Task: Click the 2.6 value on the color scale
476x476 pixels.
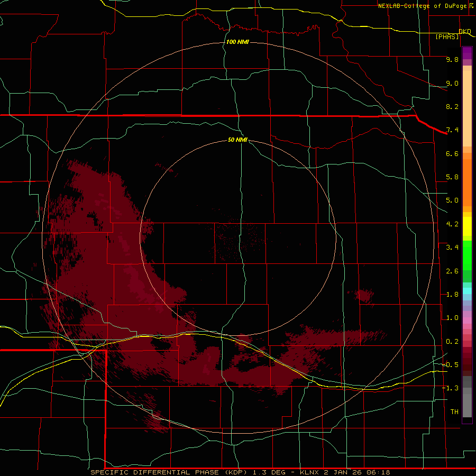Action: pos(452,271)
